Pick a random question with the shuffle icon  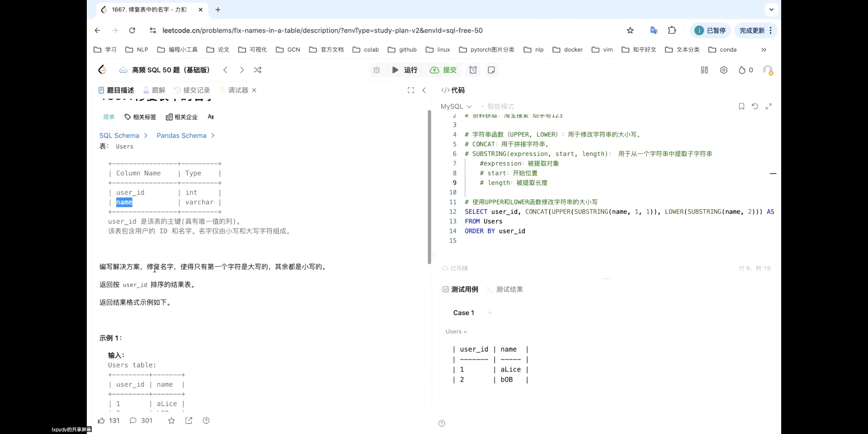tap(257, 70)
